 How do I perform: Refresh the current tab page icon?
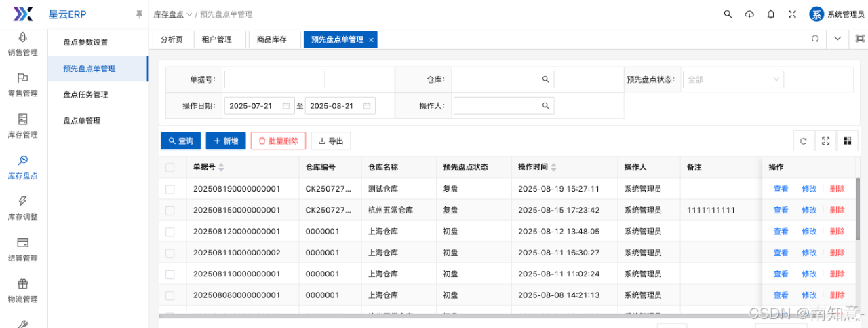click(x=815, y=39)
